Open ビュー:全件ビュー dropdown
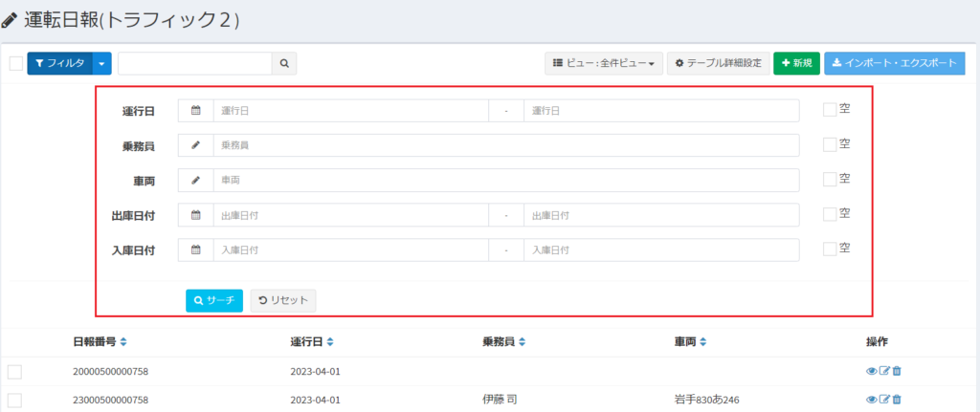Viewport: 980px width, 412px height. [x=604, y=64]
